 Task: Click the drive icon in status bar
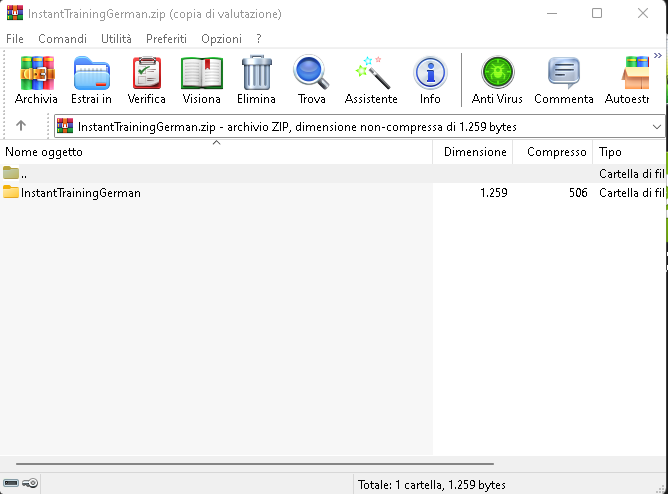[x=11, y=483]
